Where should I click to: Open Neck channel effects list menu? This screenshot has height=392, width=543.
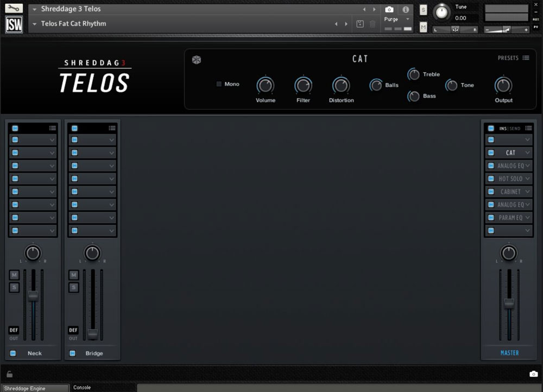click(53, 128)
